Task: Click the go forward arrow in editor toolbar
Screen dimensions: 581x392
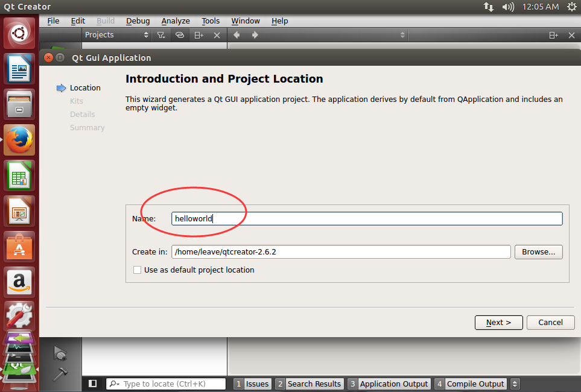Action: tap(255, 35)
